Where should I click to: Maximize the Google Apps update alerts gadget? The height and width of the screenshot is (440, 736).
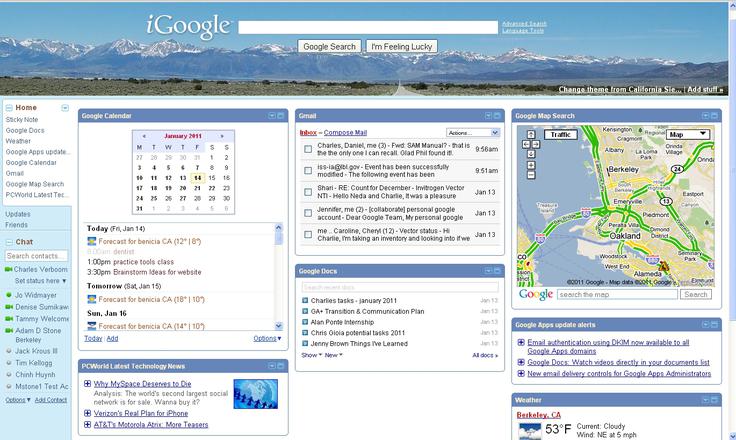(x=714, y=325)
